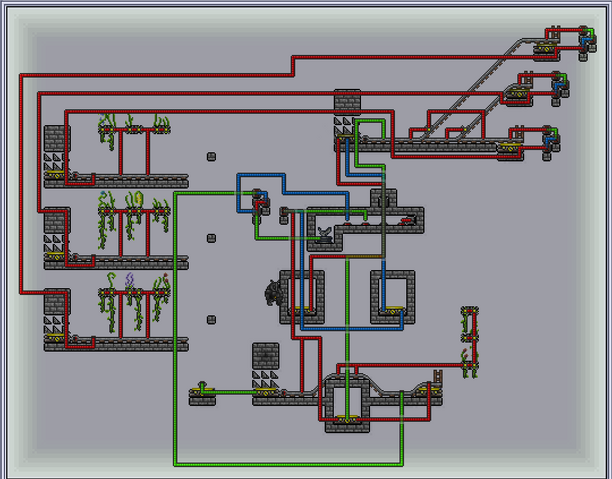Click the wooden bumper at the bottom-right track end
The height and width of the screenshot is (479, 612).
pos(438,377)
